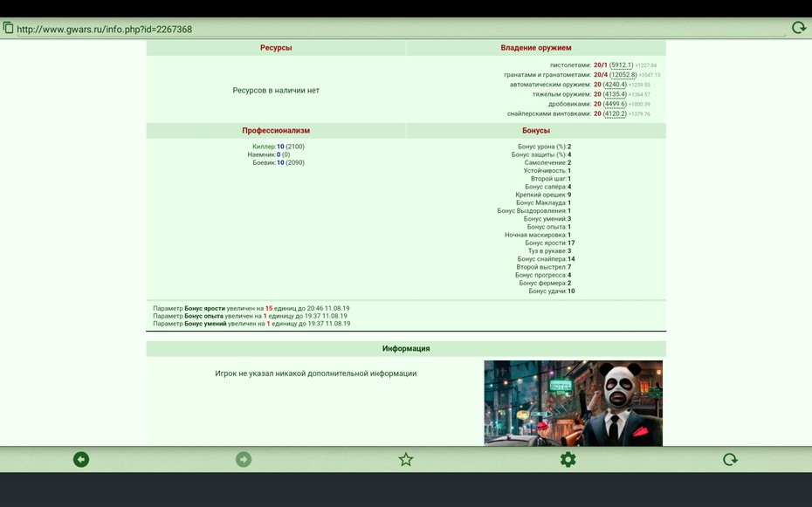Reload page using bottom bar refresh icon

click(730, 459)
